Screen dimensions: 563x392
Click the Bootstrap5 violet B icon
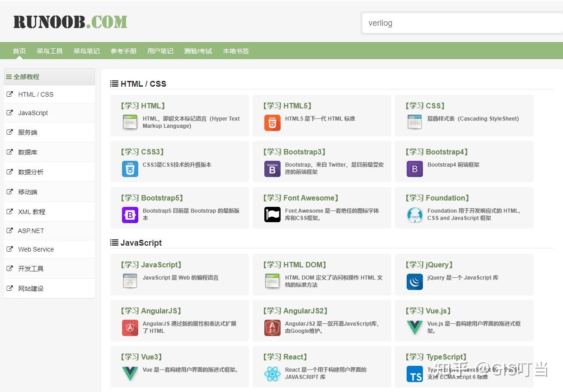pos(130,215)
